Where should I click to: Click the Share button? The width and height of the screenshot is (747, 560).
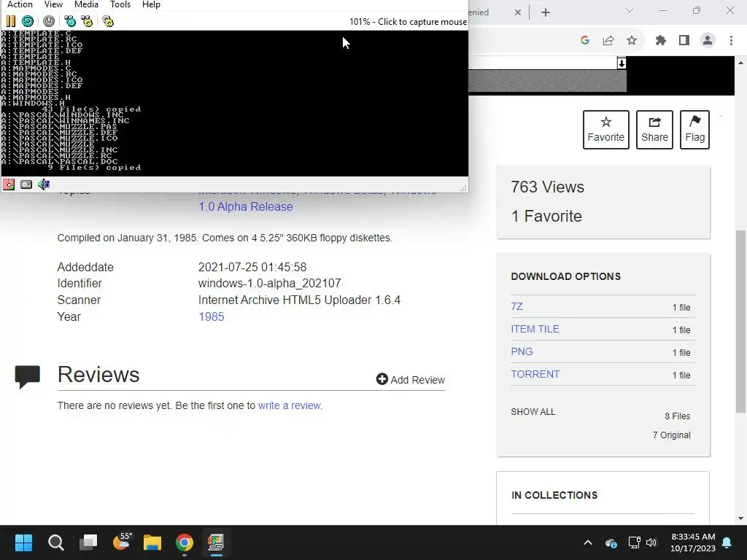654,130
